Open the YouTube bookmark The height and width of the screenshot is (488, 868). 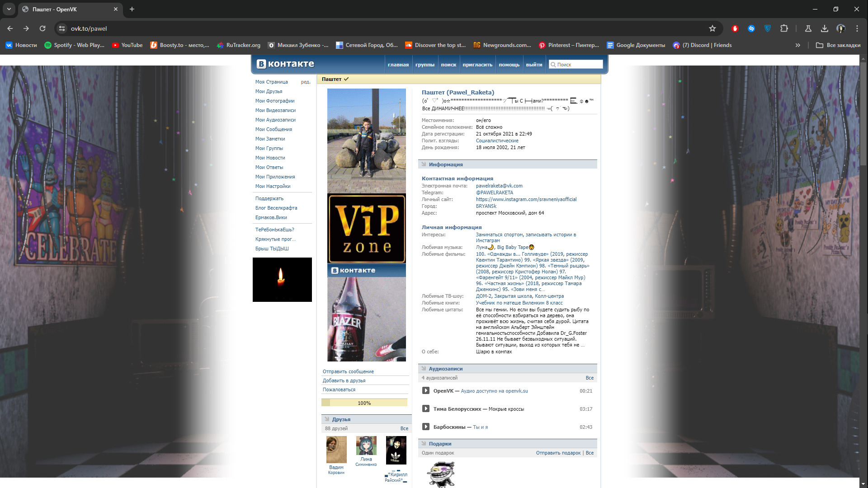coord(127,45)
